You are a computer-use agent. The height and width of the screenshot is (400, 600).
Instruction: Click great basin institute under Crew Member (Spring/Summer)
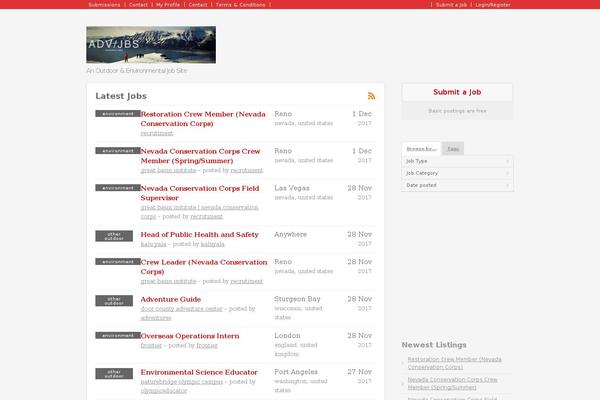[168, 170]
